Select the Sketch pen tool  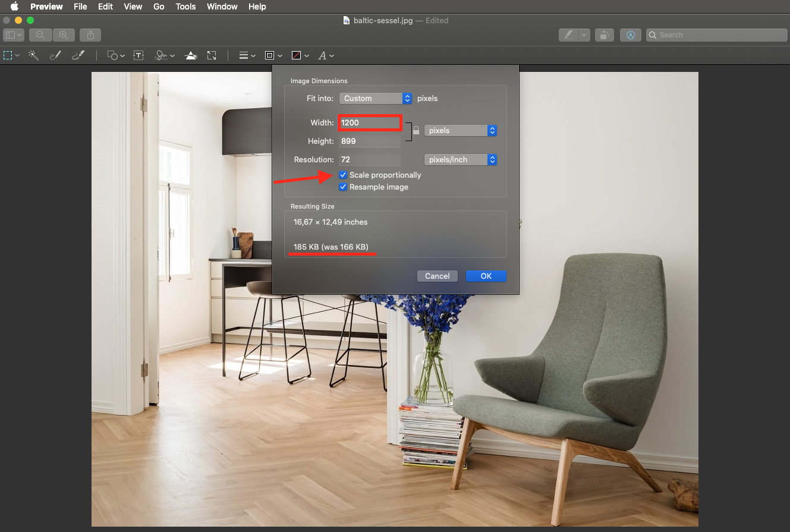55,55
